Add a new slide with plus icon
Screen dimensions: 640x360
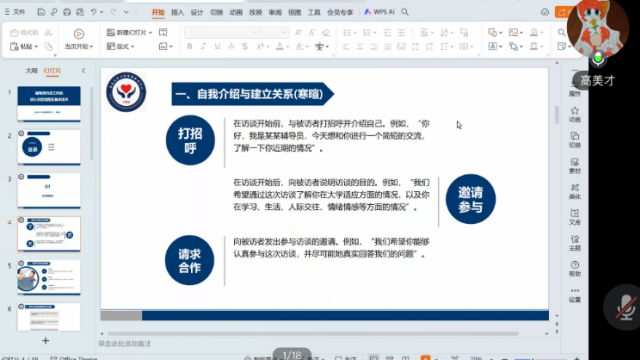pyautogui.click(x=45, y=341)
